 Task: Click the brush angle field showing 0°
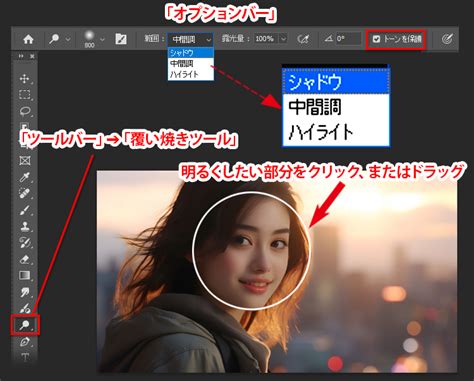click(348, 39)
